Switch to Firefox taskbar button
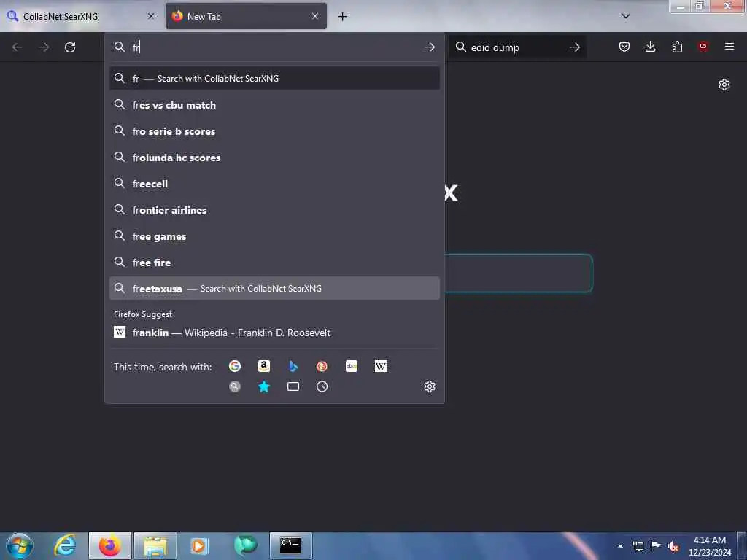 (x=110, y=545)
